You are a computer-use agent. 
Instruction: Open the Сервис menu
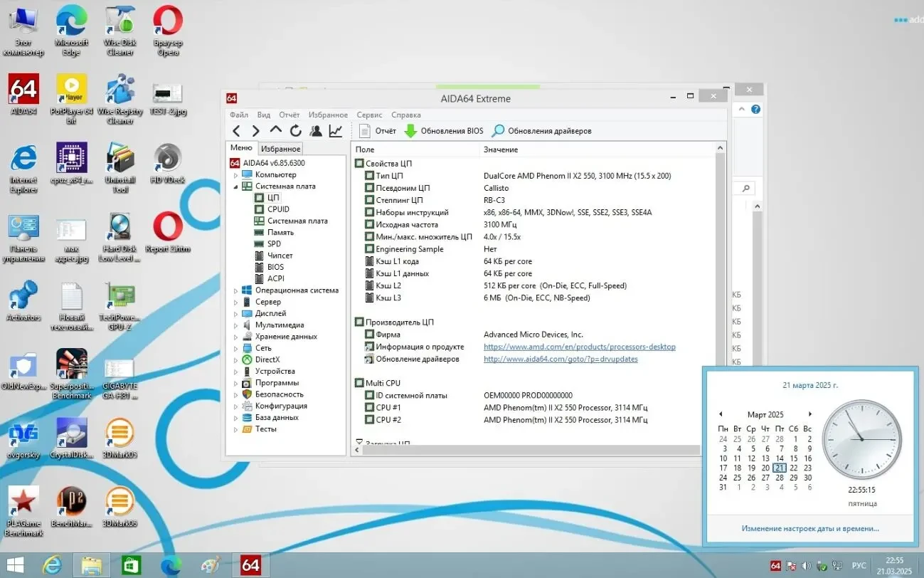point(369,115)
